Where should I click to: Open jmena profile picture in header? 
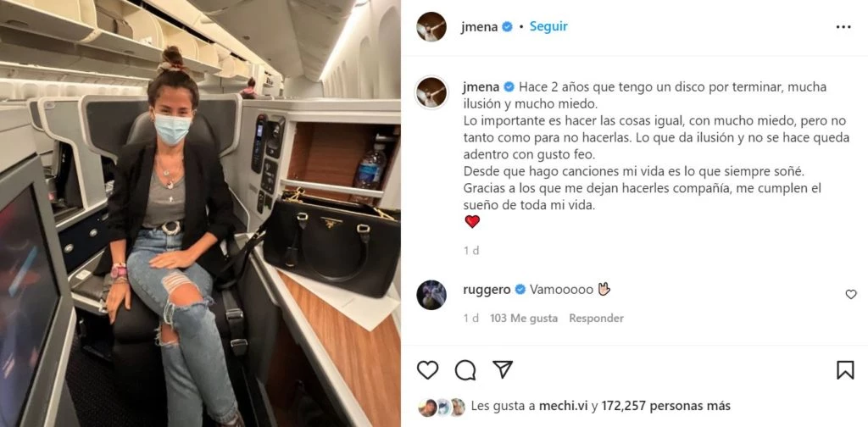pyautogui.click(x=431, y=26)
